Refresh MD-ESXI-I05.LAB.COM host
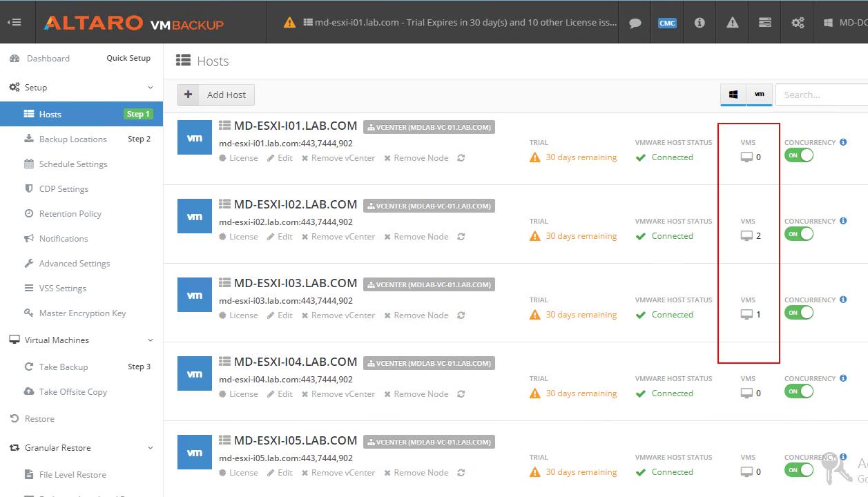868x497 pixels. click(461, 473)
